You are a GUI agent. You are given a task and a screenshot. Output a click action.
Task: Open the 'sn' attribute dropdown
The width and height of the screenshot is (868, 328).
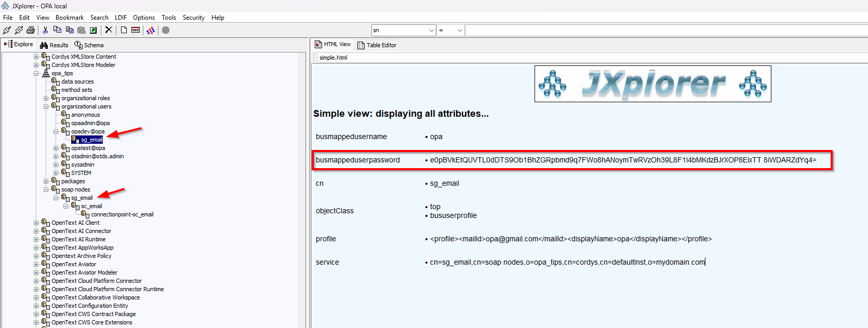click(431, 31)
